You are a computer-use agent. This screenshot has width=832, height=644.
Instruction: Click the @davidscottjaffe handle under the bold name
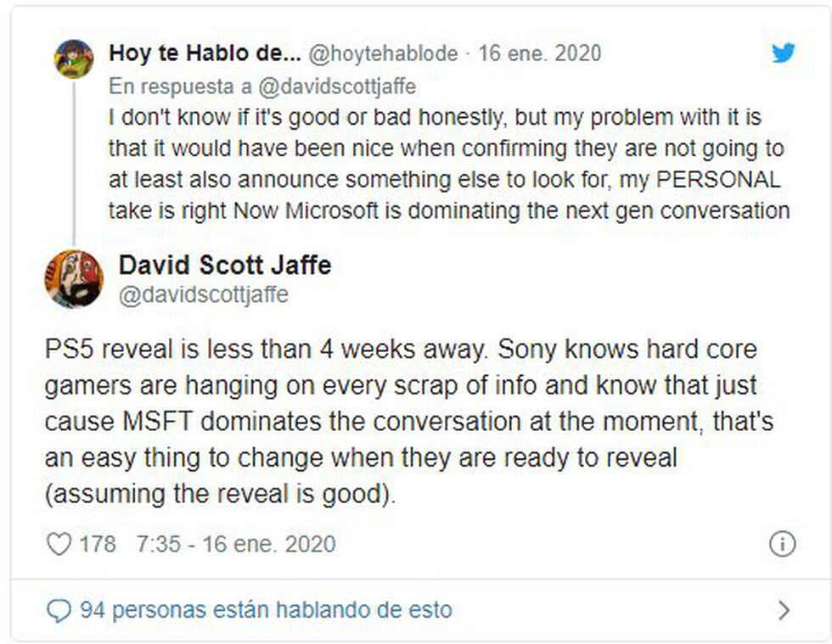point(204,295)
